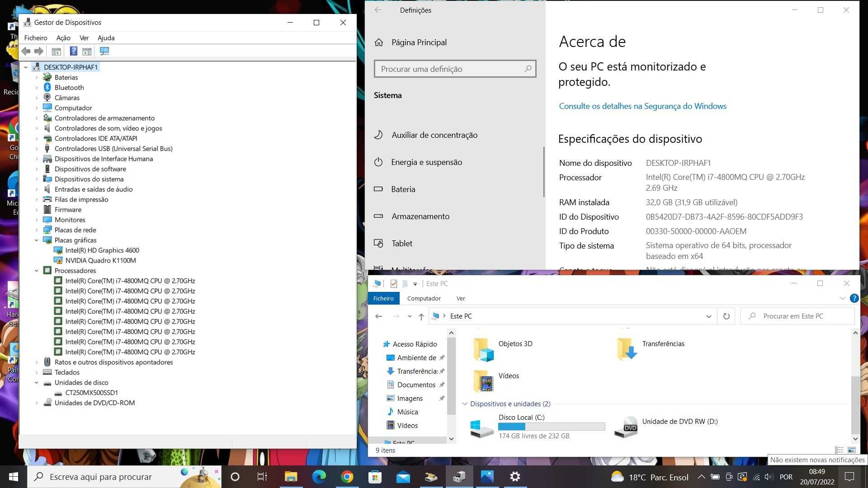Click the Back arrow in Device Manager toolbar

coord(26,52)
